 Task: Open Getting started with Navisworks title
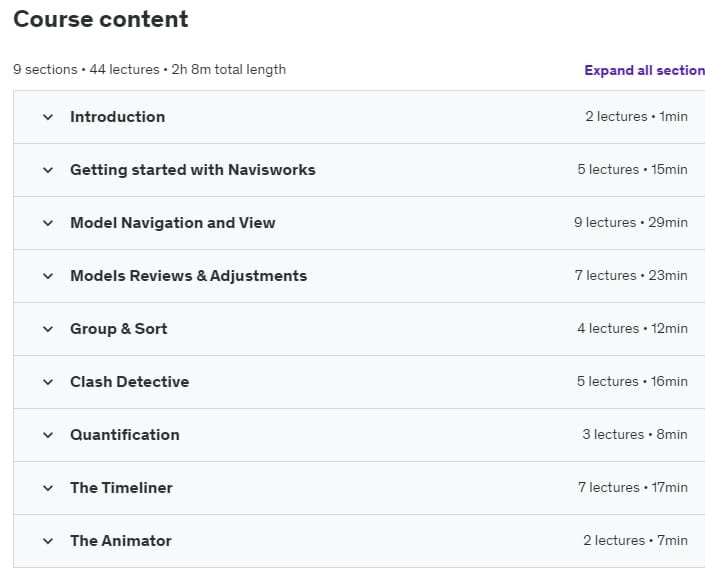coord(193,170)
